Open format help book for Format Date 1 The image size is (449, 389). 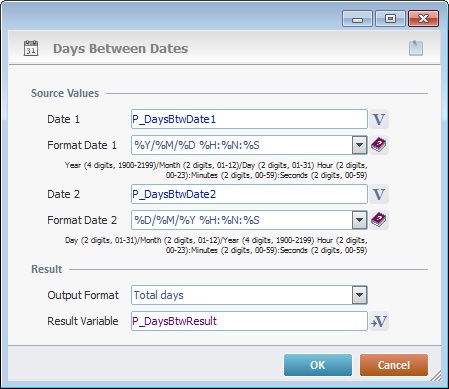(x=379, y=145)
